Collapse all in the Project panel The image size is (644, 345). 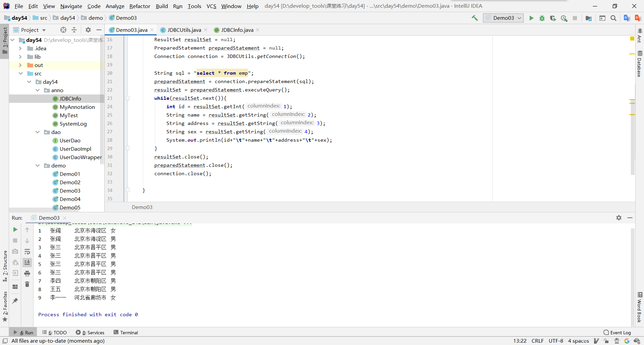(x=74, y=30)
